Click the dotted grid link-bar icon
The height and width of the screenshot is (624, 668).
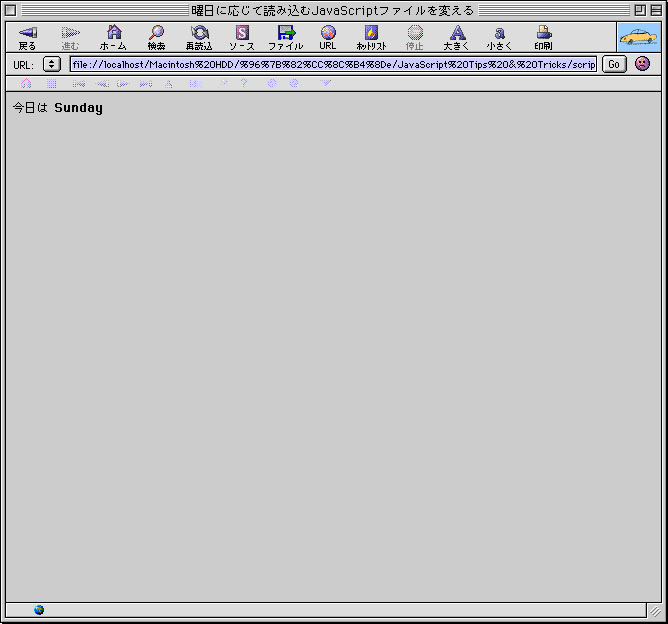click(52, 83)
